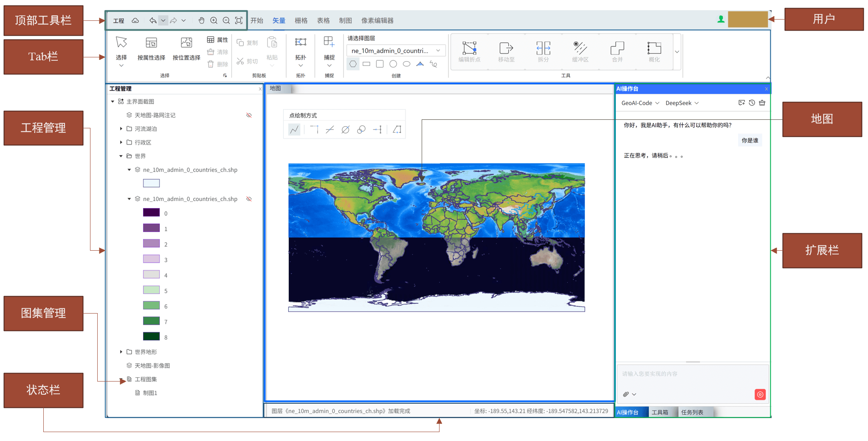
Task: Click the full extent view icon
Action: tap(239, 20)
